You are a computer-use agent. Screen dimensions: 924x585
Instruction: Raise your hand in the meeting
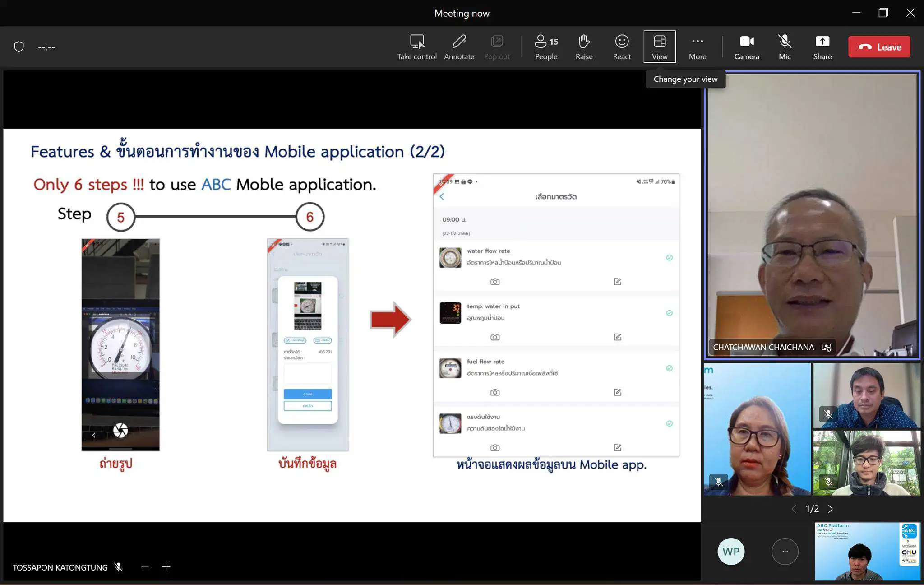click(584, 47)
